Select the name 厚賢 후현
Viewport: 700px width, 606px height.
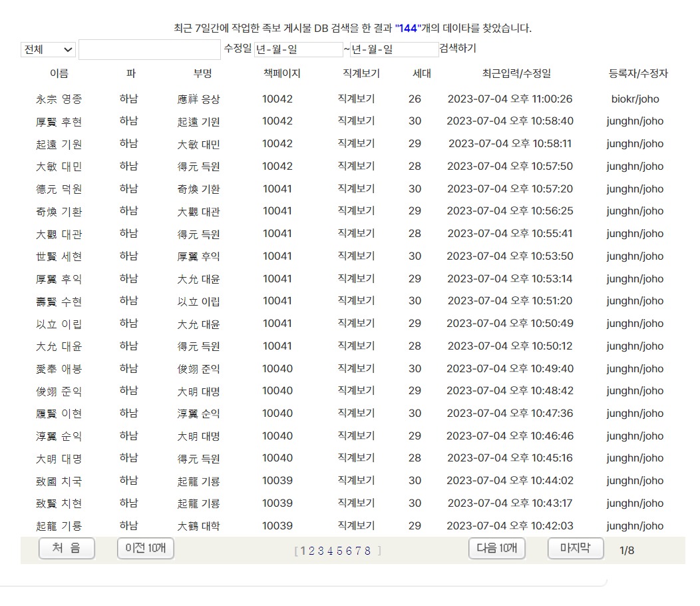pos(59,121)
